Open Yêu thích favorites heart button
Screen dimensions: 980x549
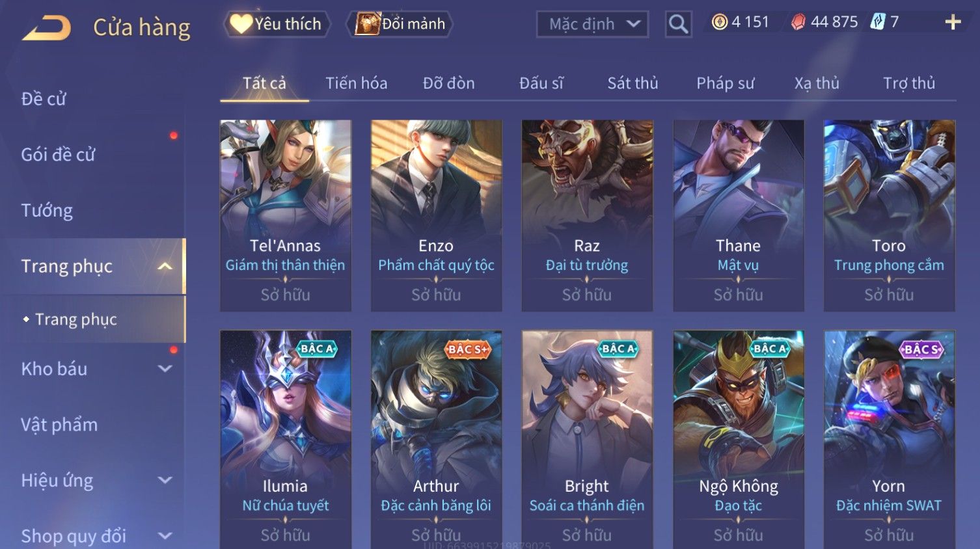[277, 24]
